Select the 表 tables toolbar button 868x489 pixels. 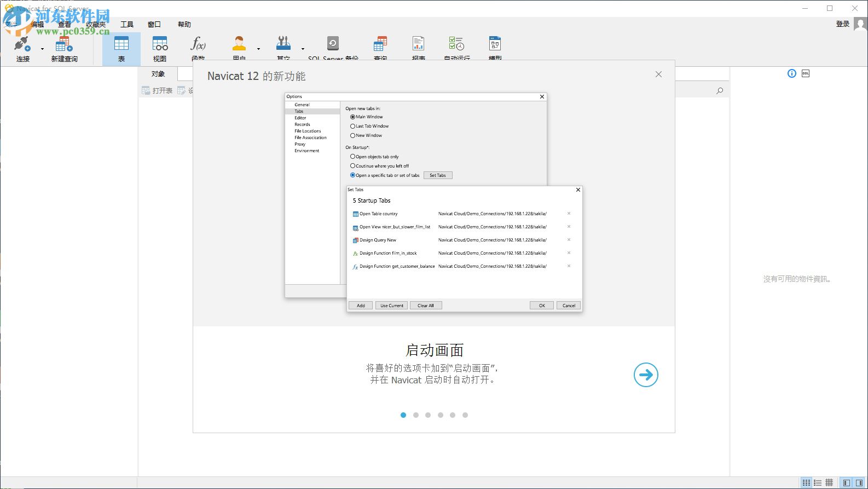pyautogui.click(x=121, y=49)
